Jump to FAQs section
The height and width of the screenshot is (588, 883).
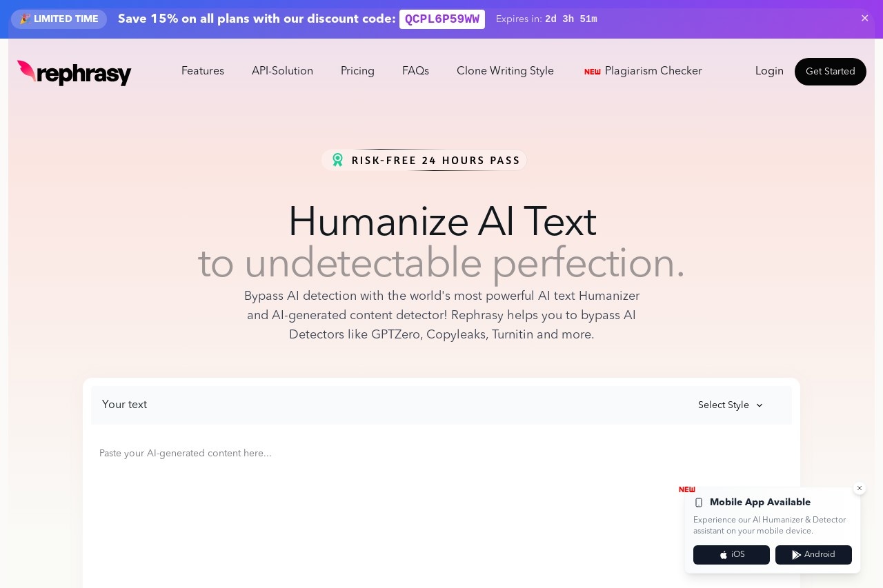point(415,71)
